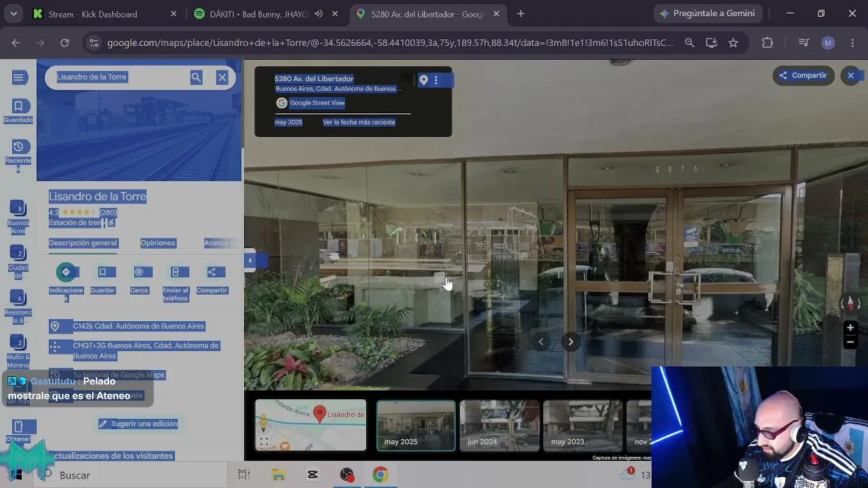Expand the minimap to full screen

(x=264, y=442)
